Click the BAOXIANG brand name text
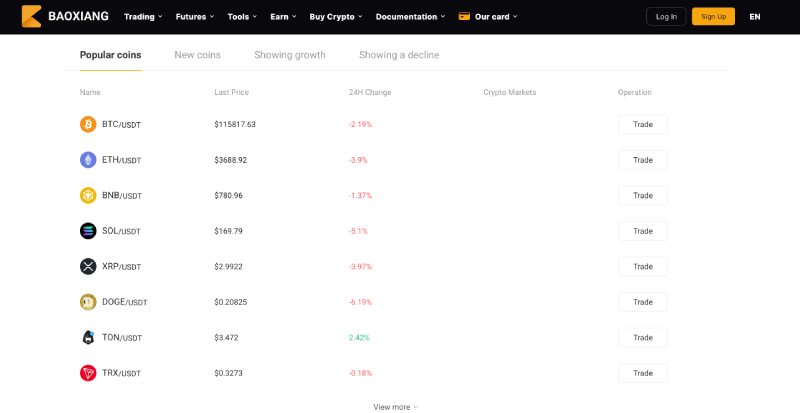 [78, 16]
